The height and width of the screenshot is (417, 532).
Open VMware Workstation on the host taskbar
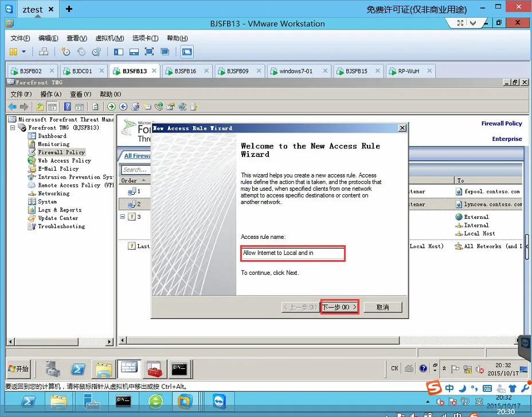(185, 402)
